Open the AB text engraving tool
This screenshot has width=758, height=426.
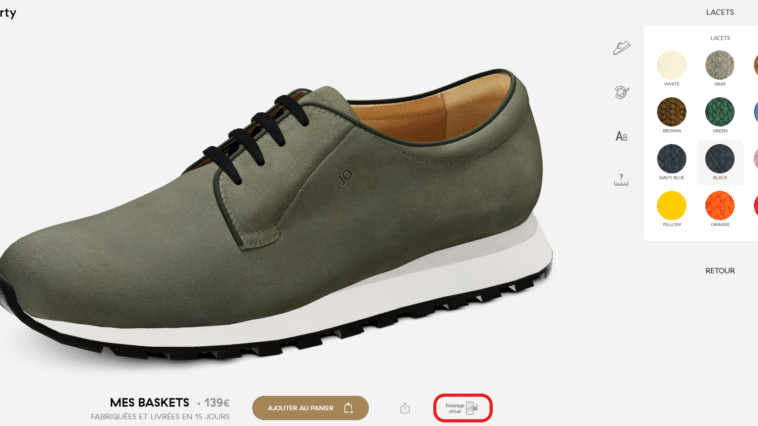[x=621, y=136]
